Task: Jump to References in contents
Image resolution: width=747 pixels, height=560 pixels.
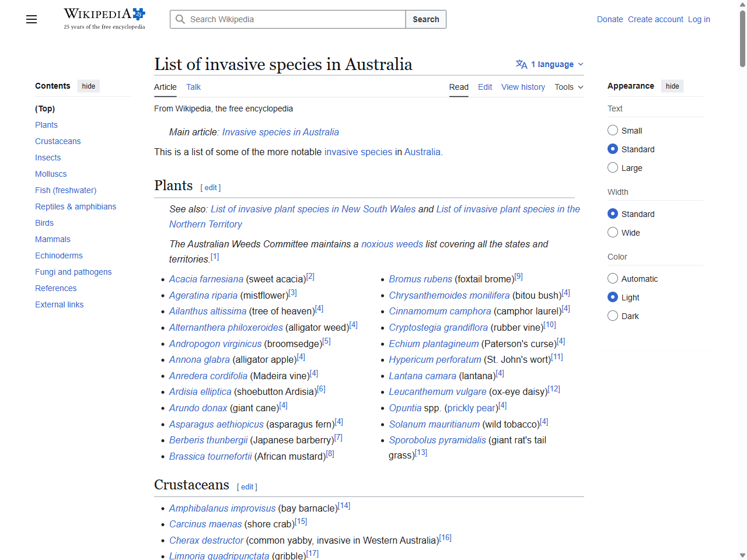Action: [55, 288]
